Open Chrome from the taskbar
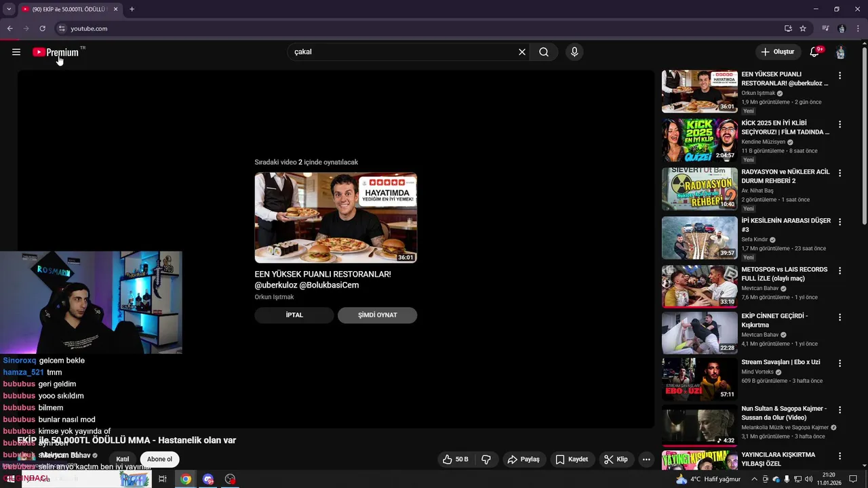Viewport: 868px width, 488px height. click(186, 479)
